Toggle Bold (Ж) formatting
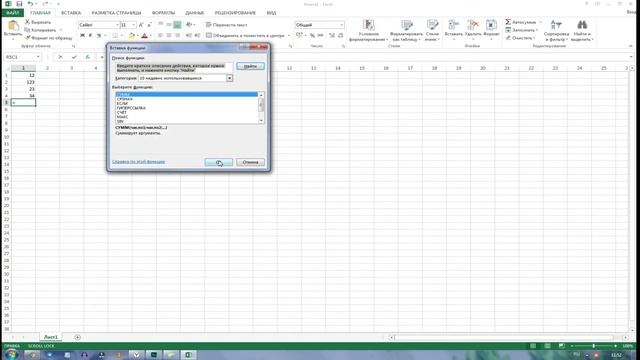This screenshot has height=360, width=640. pos(82,36)
